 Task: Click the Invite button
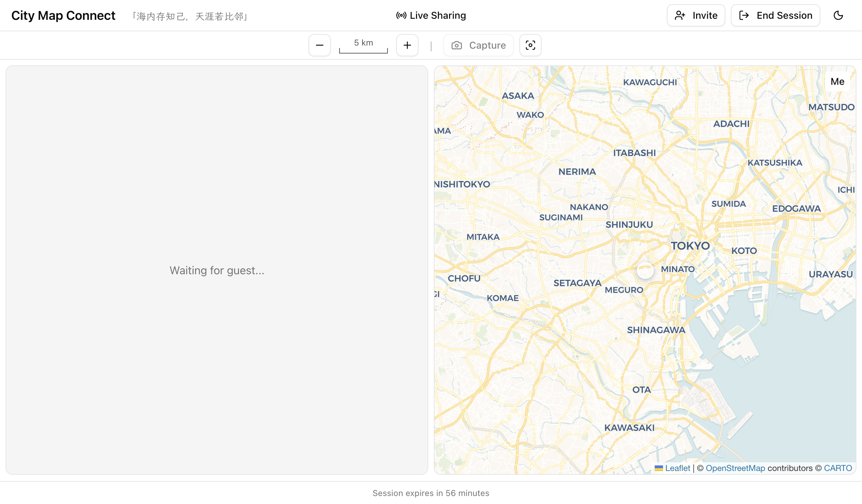(696, 15)
